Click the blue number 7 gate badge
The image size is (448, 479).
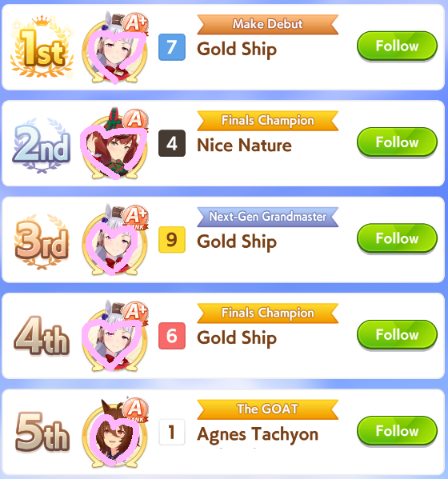(172, 47)
